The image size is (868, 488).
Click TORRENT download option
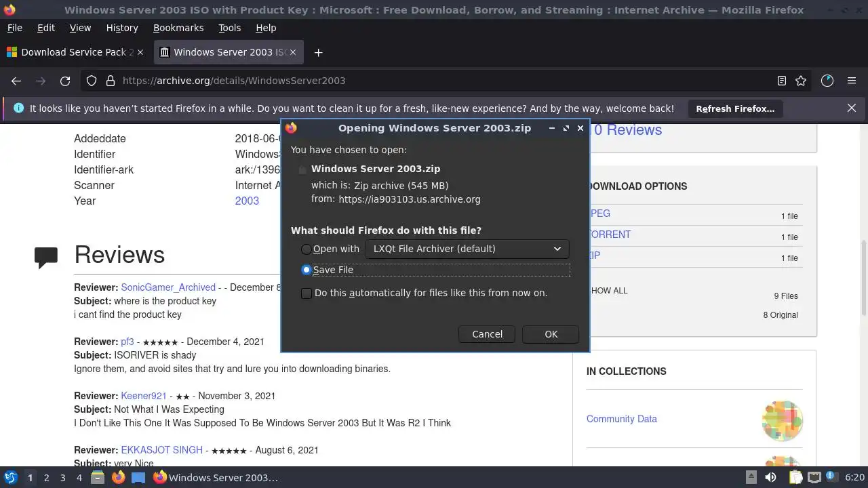(610, 235)
